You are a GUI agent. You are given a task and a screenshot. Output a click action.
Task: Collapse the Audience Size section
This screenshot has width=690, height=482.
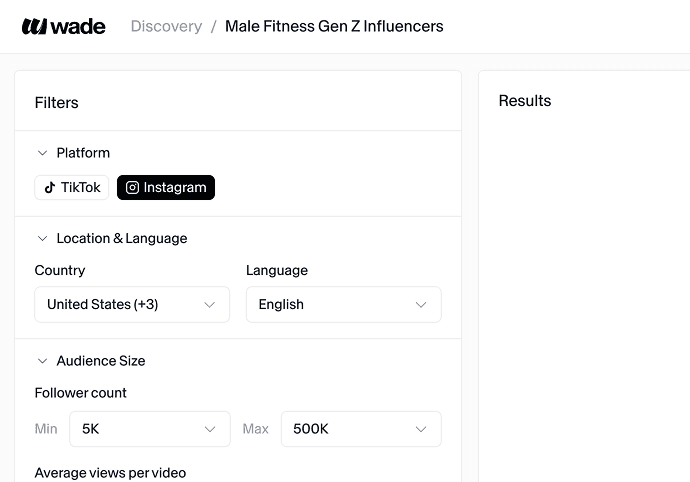42,361
